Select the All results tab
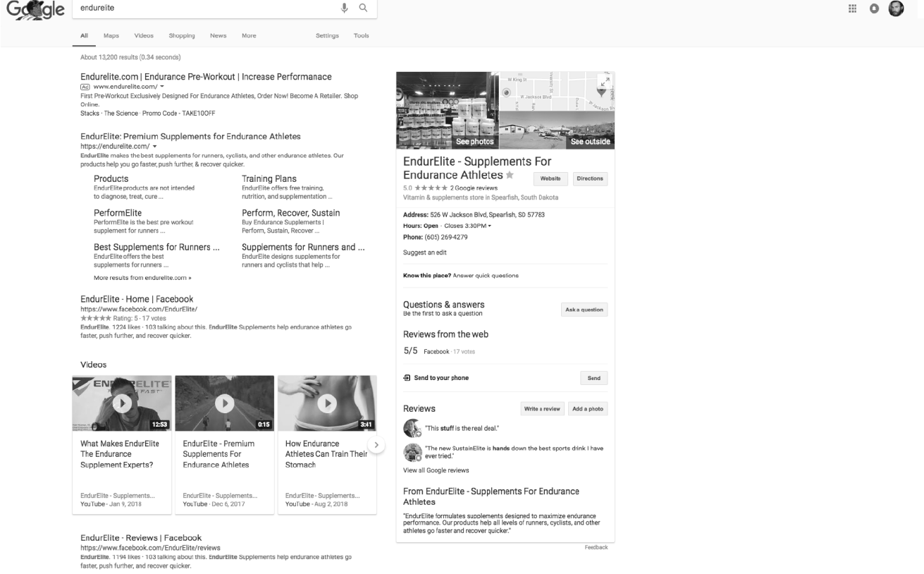Image resolution: width=924 pixels, height=574 pixels. (x=85, y=35)
